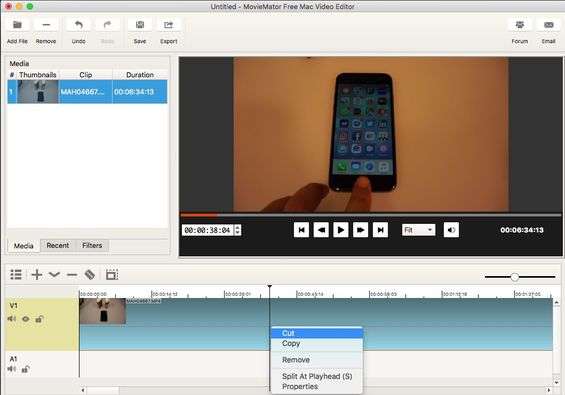Save the project
This screenshot has width=565, height=395.
point(139,25)
